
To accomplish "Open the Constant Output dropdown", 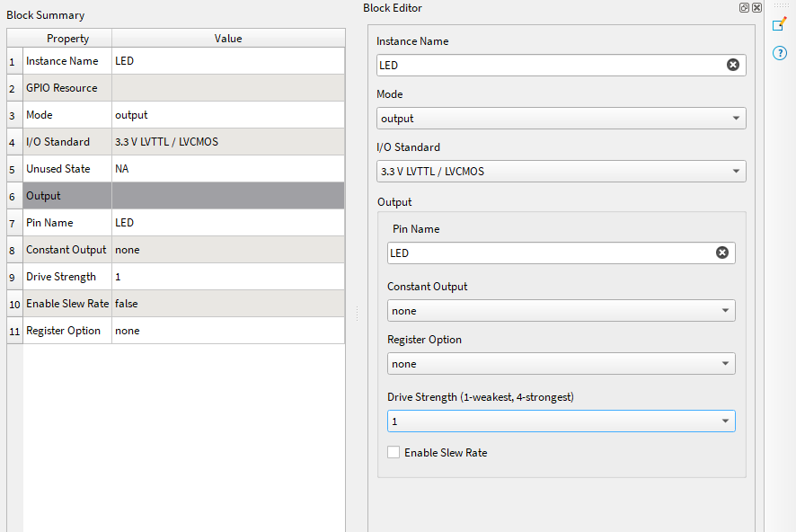I will pyautogui.click(x=561, y=310).
